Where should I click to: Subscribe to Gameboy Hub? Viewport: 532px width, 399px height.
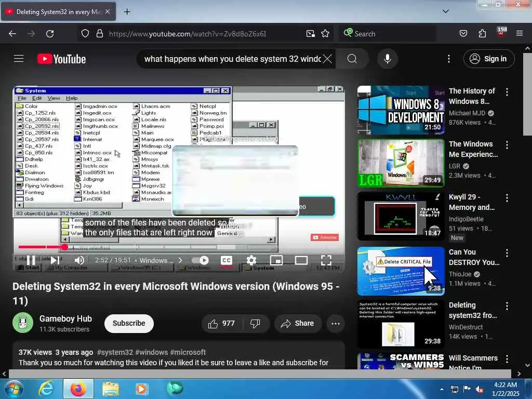129,323
